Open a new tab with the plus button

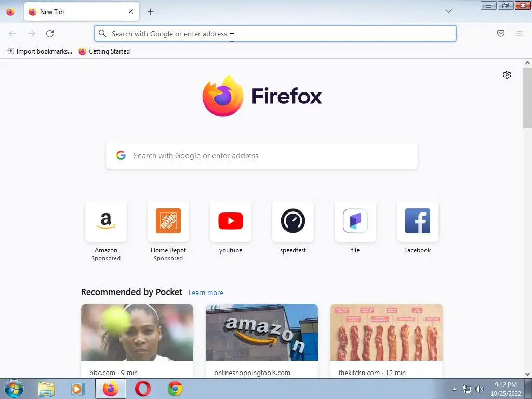pyautogui.click(x=150, y=11)
